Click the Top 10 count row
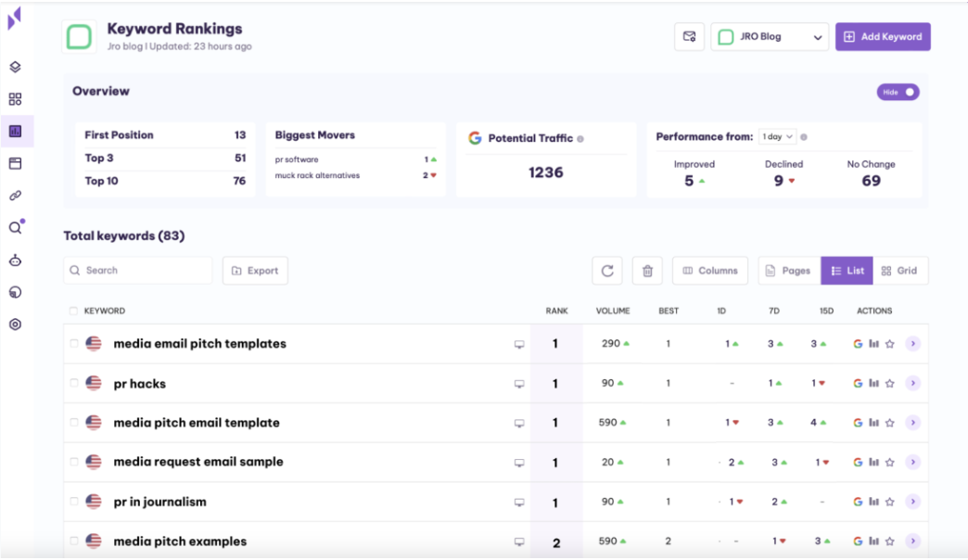The height and width of the screenshot is (560, 968). (x=165, y=181)
